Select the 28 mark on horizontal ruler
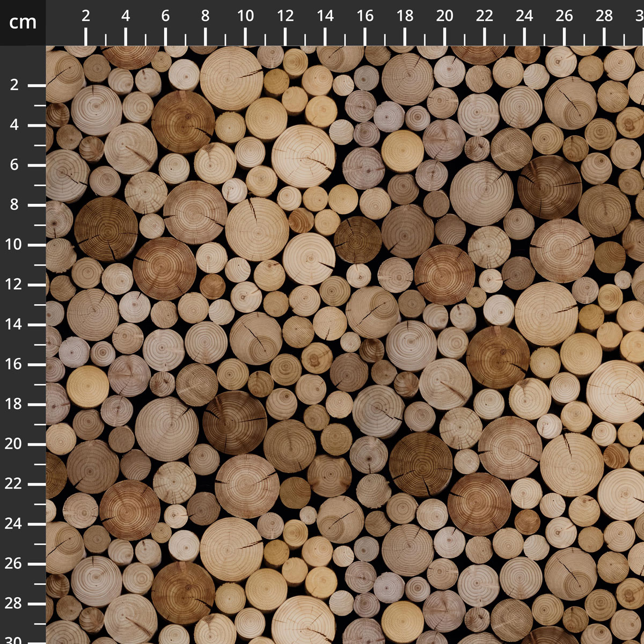The image size is (644, 644). pyautogui.click(x=604, y=16)
